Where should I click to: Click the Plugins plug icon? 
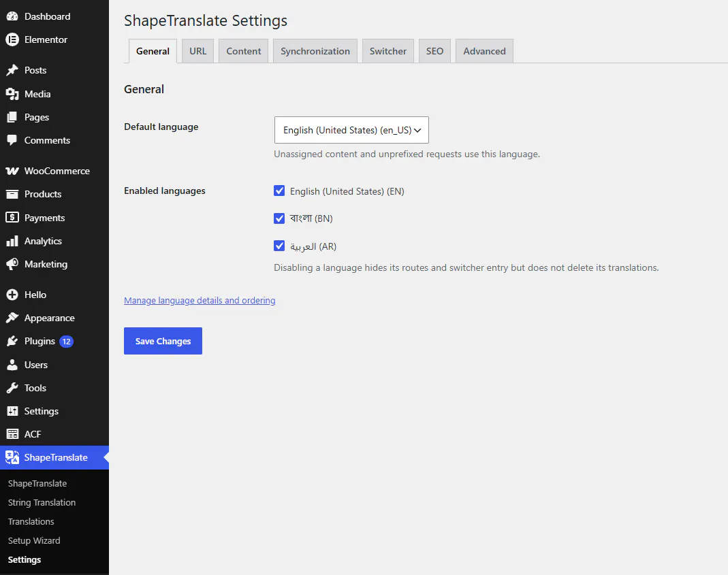12,341
